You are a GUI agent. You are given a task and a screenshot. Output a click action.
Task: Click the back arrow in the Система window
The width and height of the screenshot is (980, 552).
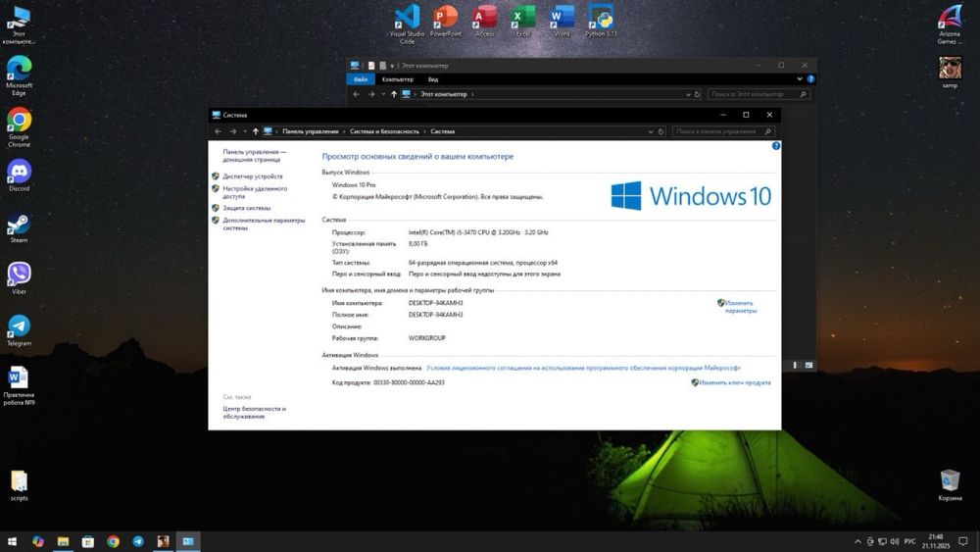click(x=218, y=131)
